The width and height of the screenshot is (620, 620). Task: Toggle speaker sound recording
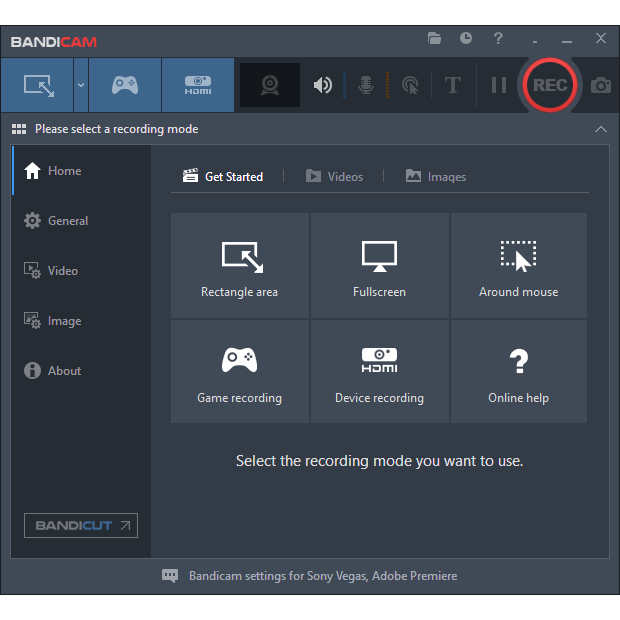point(322,85)
